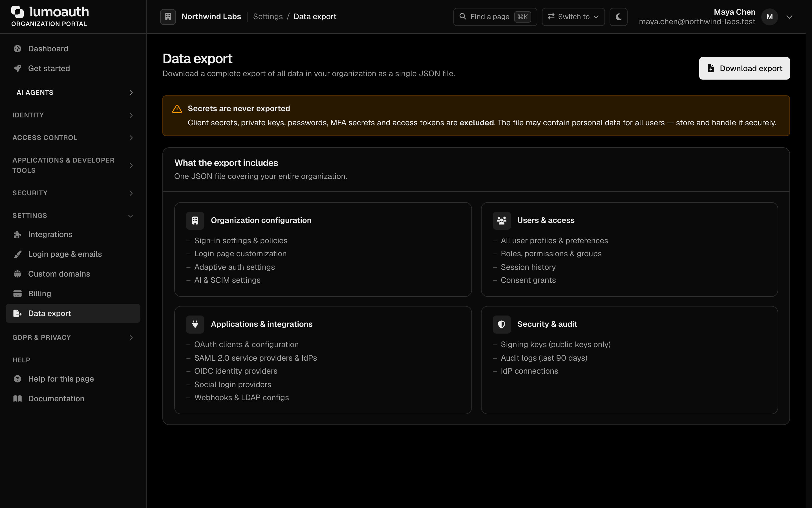Open the Switch to dropdown
This screenshot has height=508, width=812.
pyautogui.click(x=573, y=17)
